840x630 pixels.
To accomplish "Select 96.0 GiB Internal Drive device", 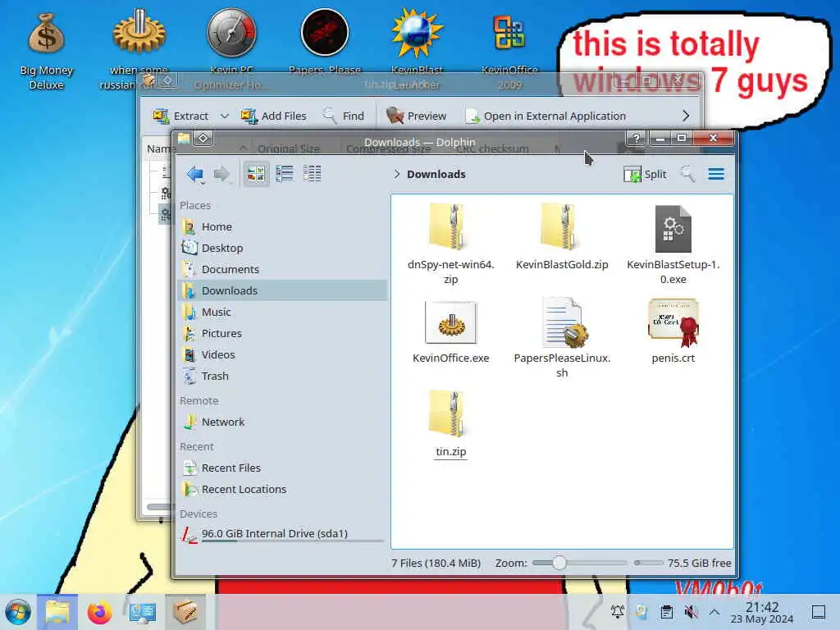I will (282, 534).
